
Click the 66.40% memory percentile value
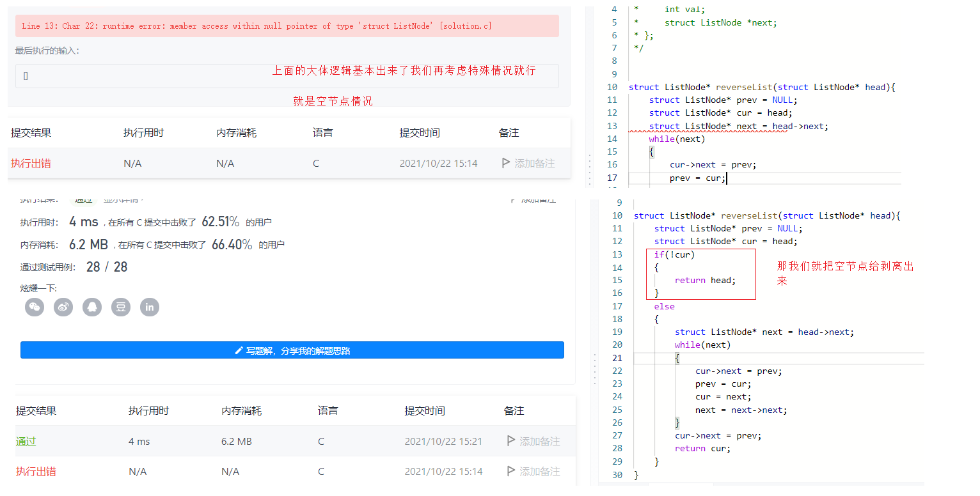coord(231,244)
